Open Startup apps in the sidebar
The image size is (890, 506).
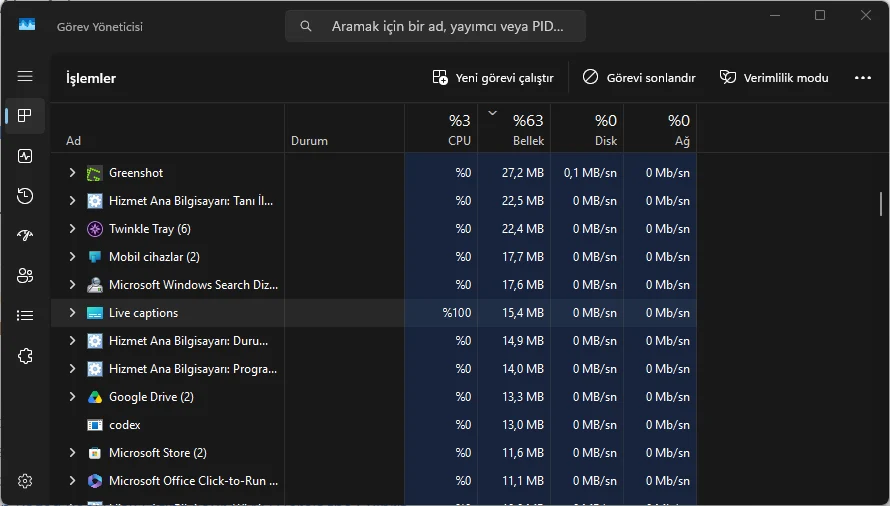[x=25, y=236]
